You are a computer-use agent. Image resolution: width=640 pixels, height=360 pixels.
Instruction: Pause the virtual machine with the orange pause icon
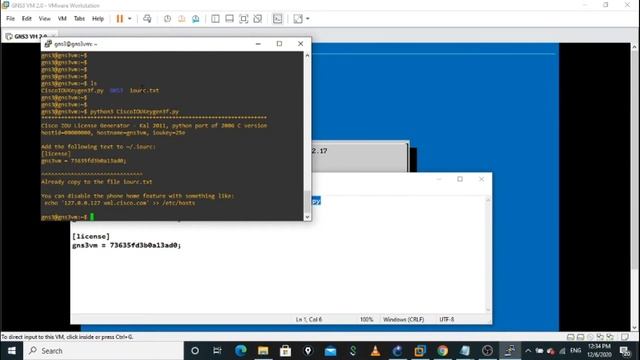(x=120, y=19)
